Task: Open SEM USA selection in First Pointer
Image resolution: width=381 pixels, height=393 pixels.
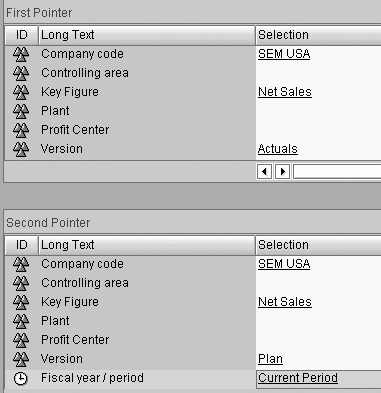Action: 284,54
